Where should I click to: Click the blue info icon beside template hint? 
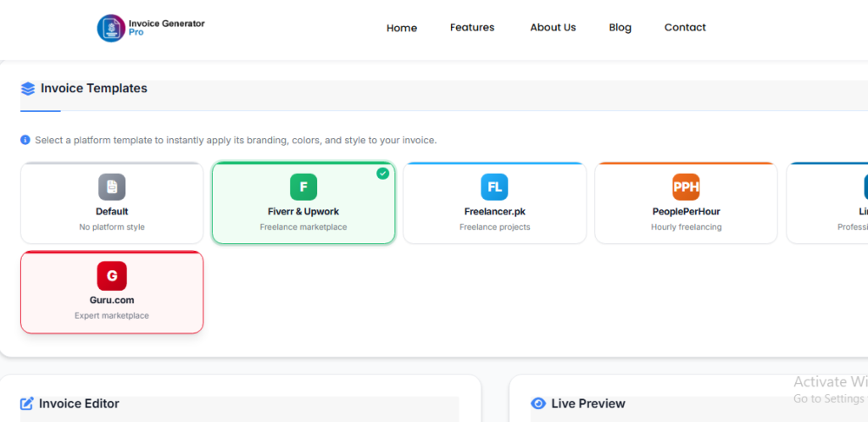(25, 140)
